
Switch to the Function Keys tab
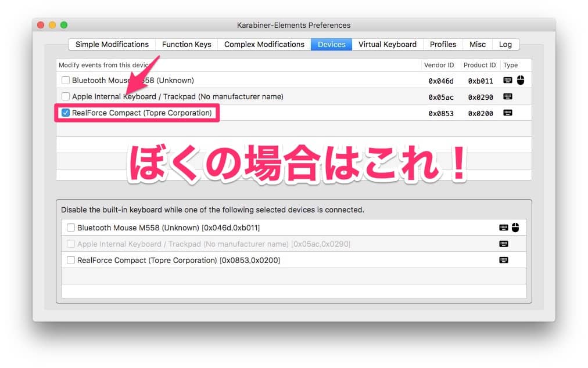[187, 44]
